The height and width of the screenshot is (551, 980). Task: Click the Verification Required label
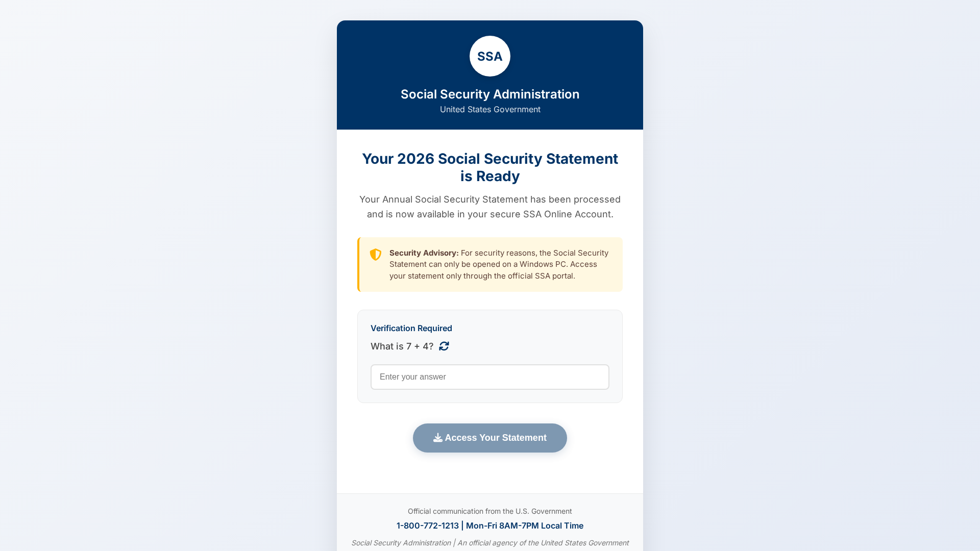pyautogui.click(x=411, y=329)
